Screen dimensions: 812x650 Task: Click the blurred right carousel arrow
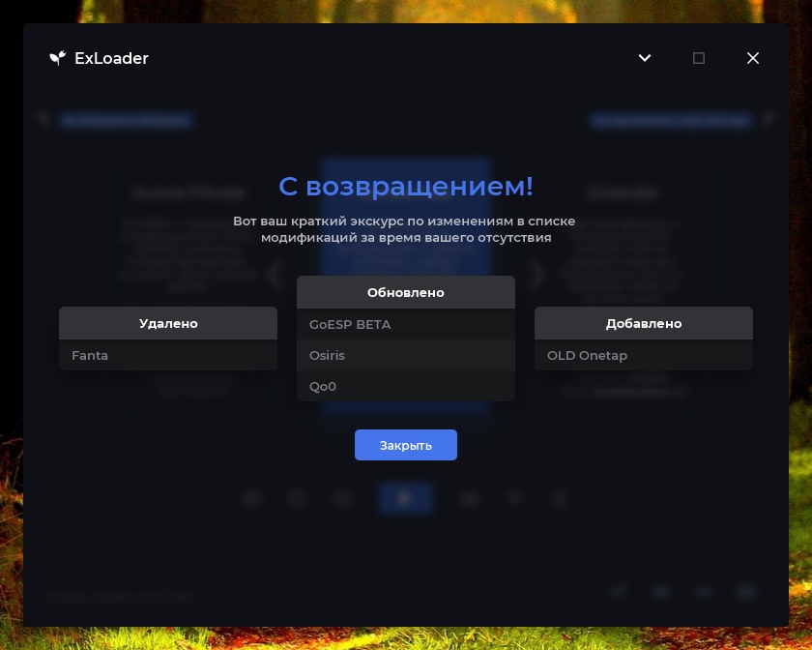click(x=537, y=274)
